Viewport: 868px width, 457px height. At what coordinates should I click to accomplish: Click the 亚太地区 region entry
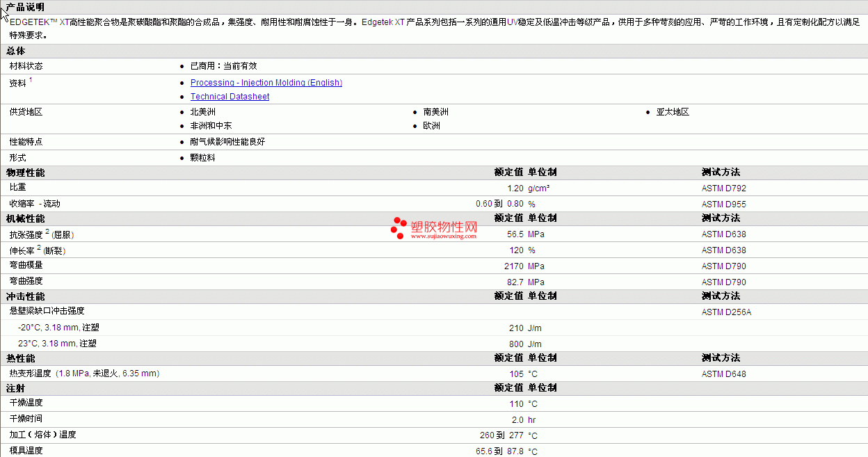pos(673,112)
